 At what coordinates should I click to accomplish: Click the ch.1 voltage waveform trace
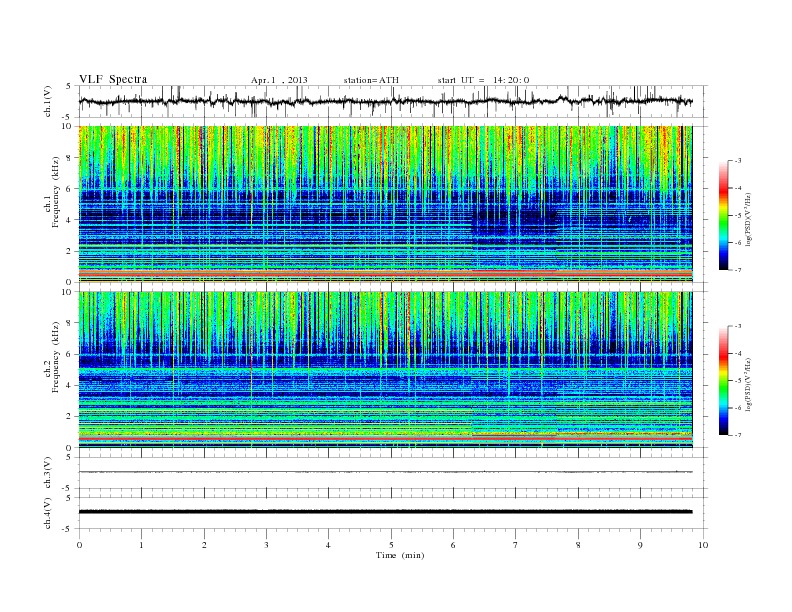(385, 101)
